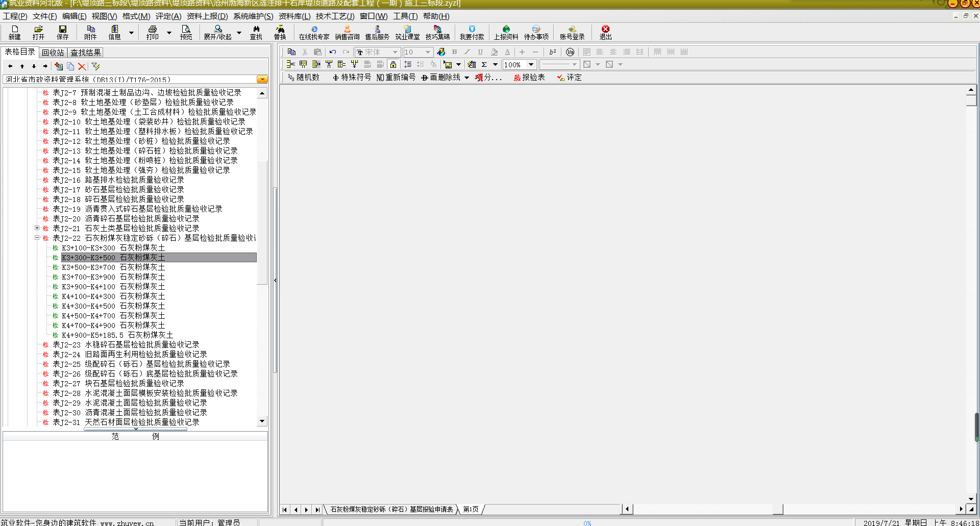Screen dimensions: 980x526
Task: Click the sum Σ icon
Action: click(x=484, y=64)
